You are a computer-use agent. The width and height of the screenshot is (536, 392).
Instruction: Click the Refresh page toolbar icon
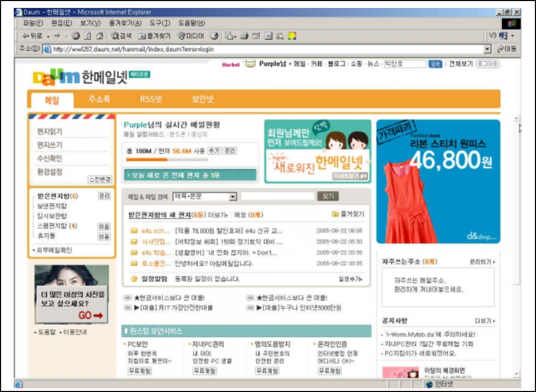tap(87, 36)
